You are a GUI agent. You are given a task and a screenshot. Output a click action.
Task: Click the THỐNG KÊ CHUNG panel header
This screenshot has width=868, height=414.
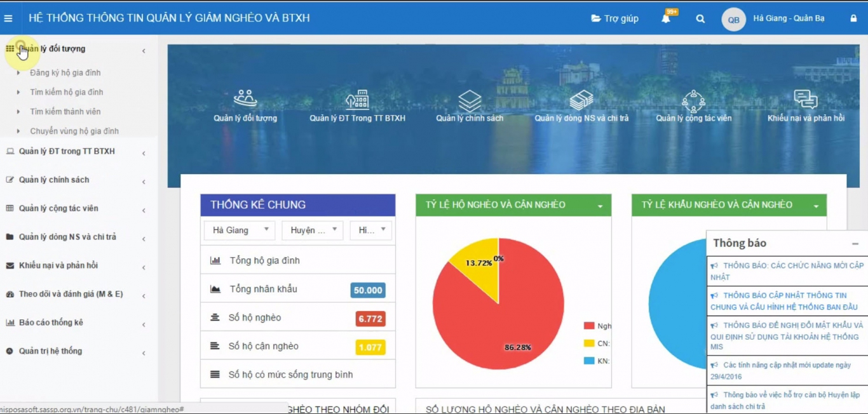[x=298, y=205]
